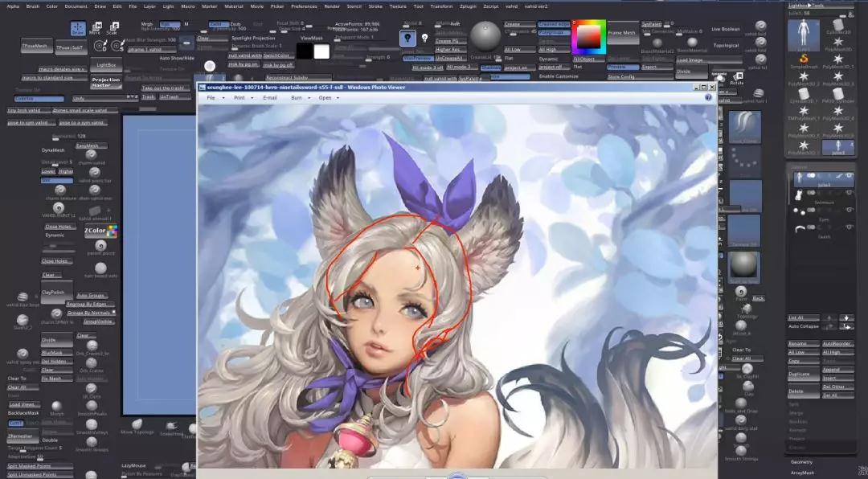868x479 pixels.
Task: Click the TPoseMesh button
Action: click(x=36, y=46)
